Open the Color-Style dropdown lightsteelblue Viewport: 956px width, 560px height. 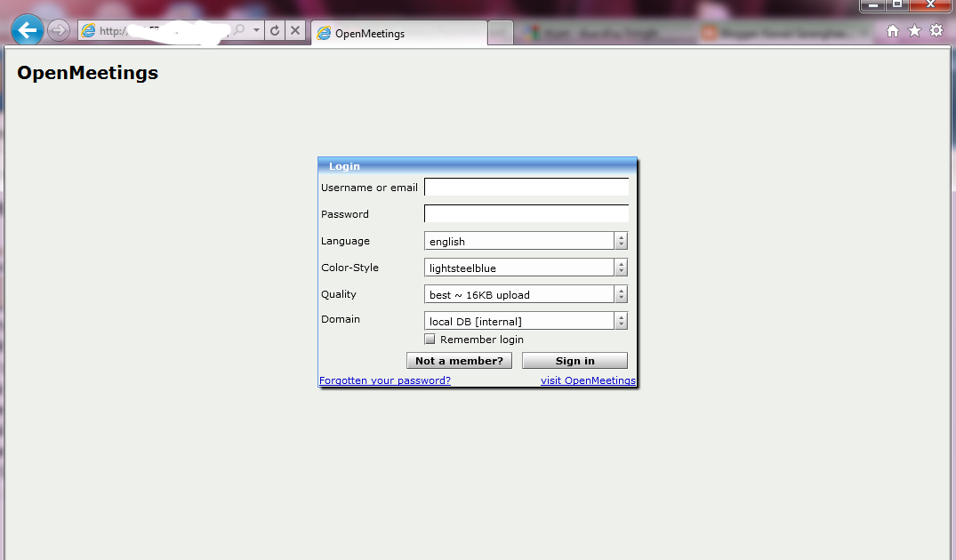(526, 268)
